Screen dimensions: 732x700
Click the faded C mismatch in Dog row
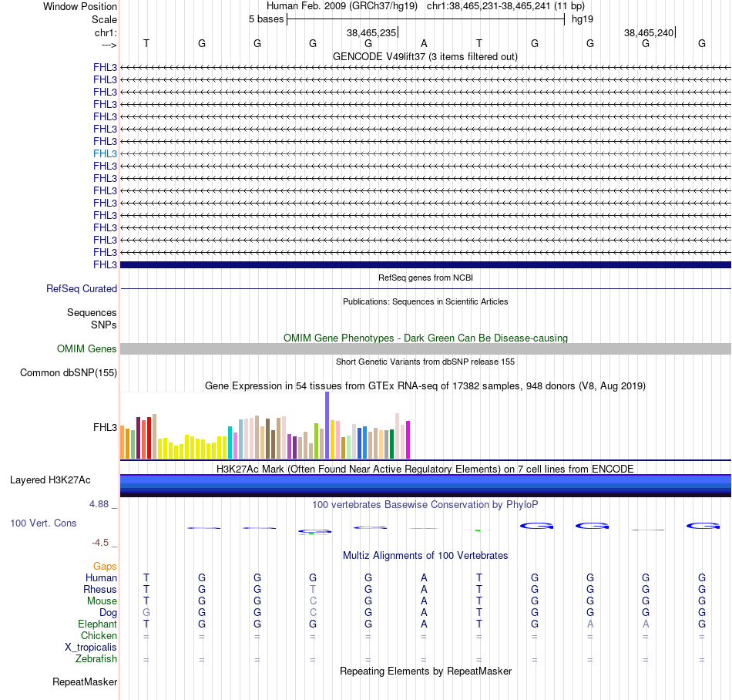(313, 612)
